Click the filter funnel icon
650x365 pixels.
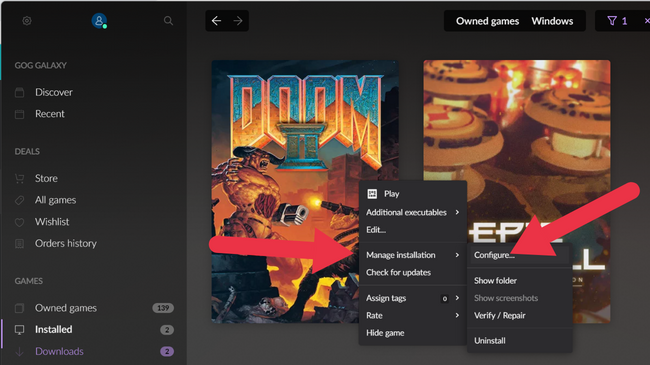612,21
